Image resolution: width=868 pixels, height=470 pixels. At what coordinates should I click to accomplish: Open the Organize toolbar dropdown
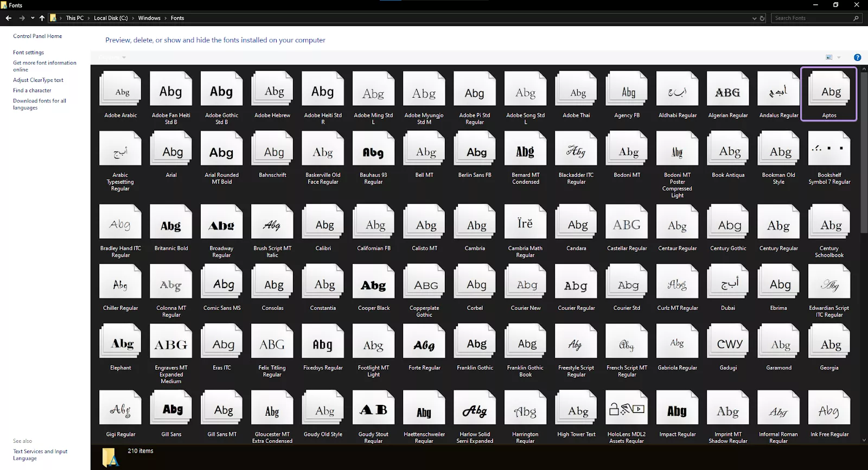[112, 58]
